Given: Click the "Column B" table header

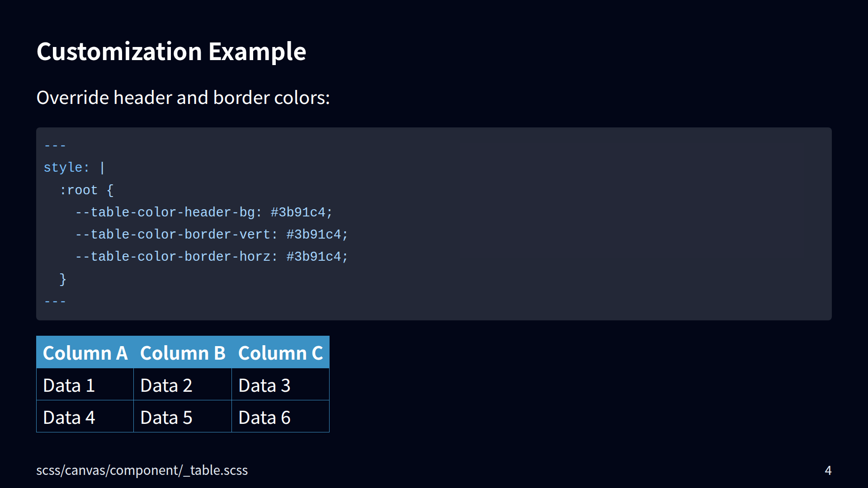Looking at the screenshot, I should click(x=183, y=353).
